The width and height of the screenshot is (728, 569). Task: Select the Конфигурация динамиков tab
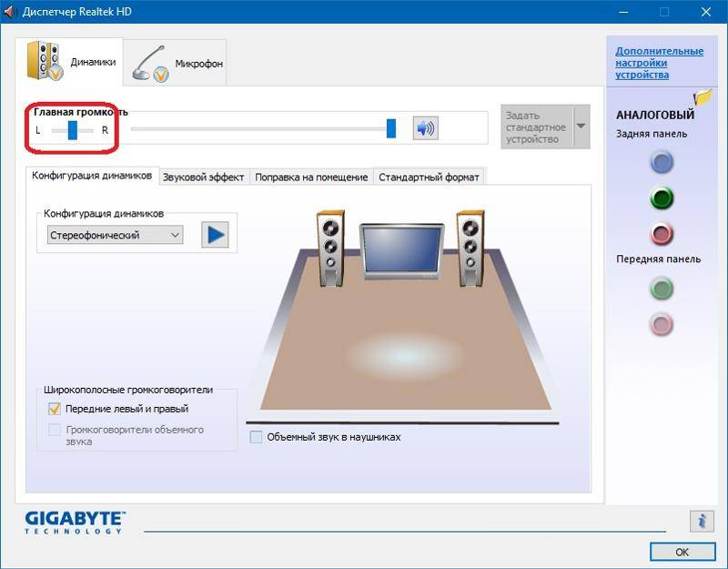click(92, 176)
